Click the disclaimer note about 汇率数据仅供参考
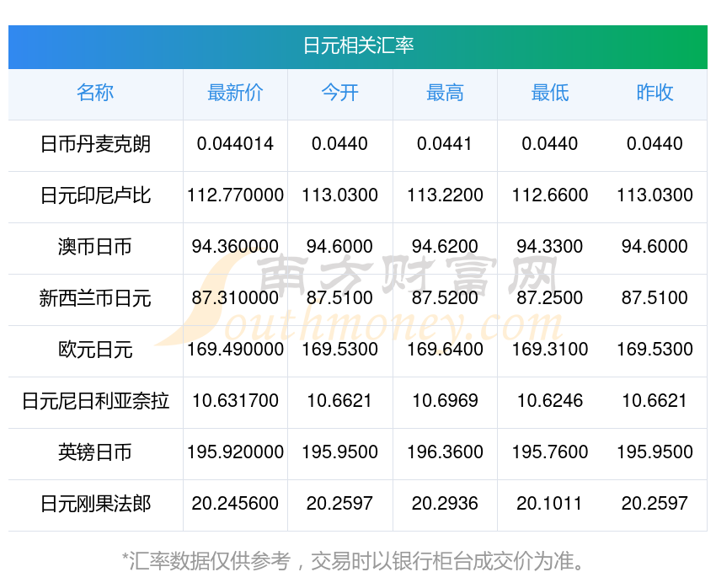 (354, 561)
